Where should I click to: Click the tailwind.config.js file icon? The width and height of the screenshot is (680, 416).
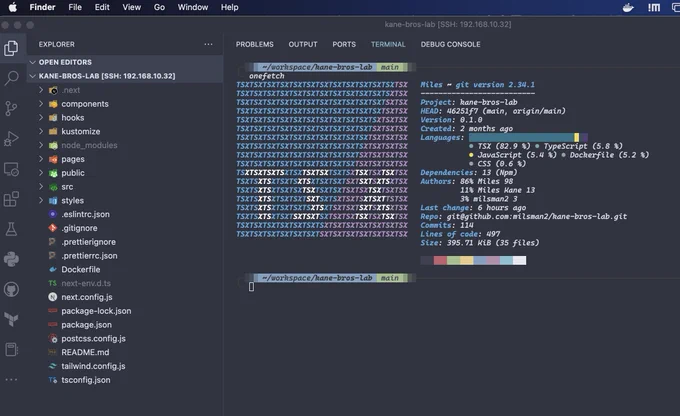point(53,366)
